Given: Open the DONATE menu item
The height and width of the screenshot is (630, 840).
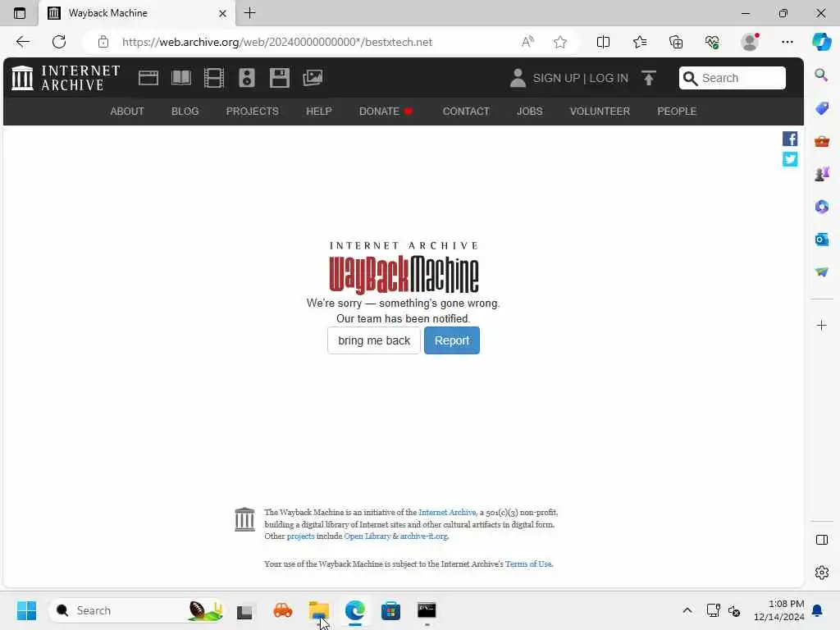Looking at the screenshot, I should pyautogui.click(x=386, y=111).
